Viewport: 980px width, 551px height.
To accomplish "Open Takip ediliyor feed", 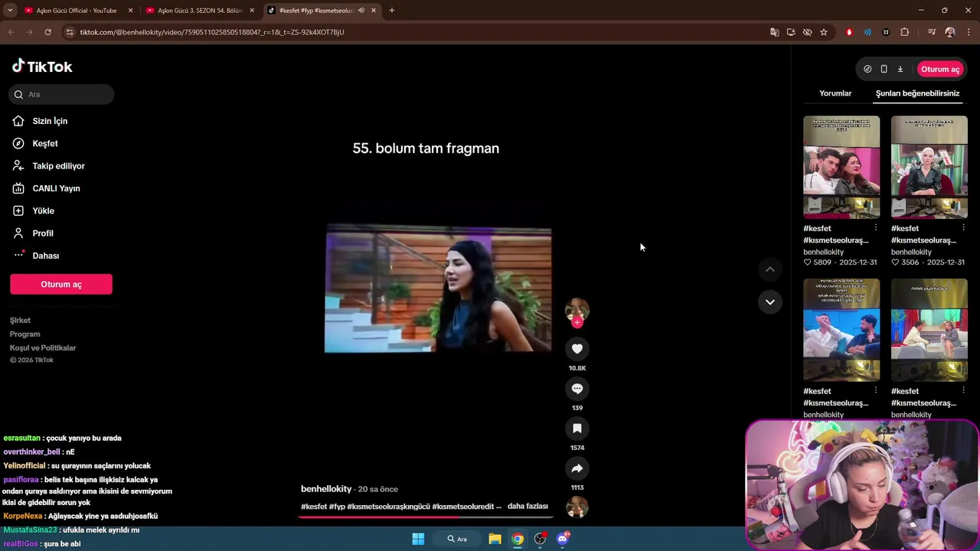I will click(x=58, y=166).
